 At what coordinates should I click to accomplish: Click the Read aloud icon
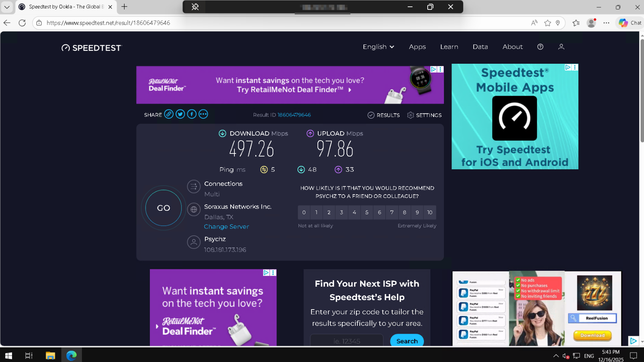[534, 23]
